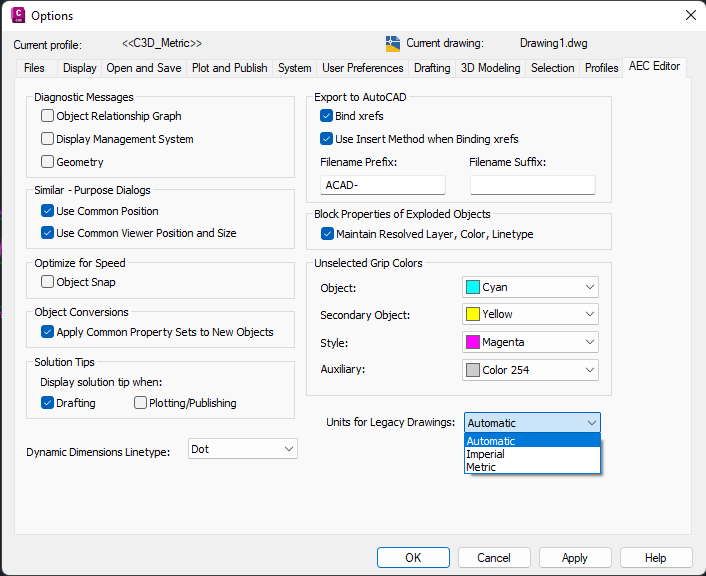Click the magenta Style color swatch
706x576 pixels.
tap(473, 342)
